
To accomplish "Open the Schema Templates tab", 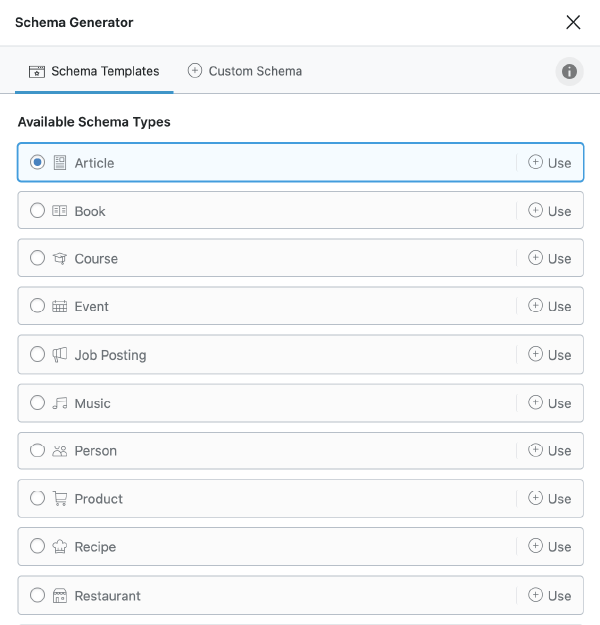I will 94,71.
